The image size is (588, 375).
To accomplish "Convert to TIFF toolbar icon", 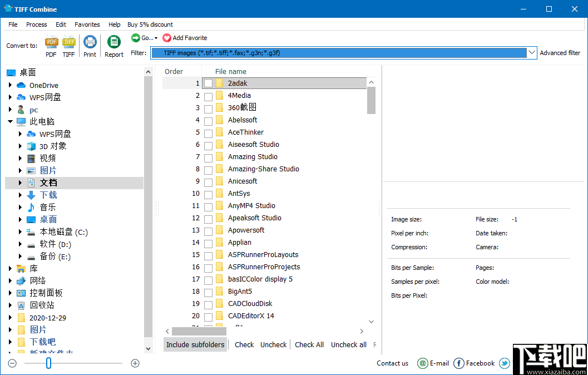I will (x=68, y=42).
